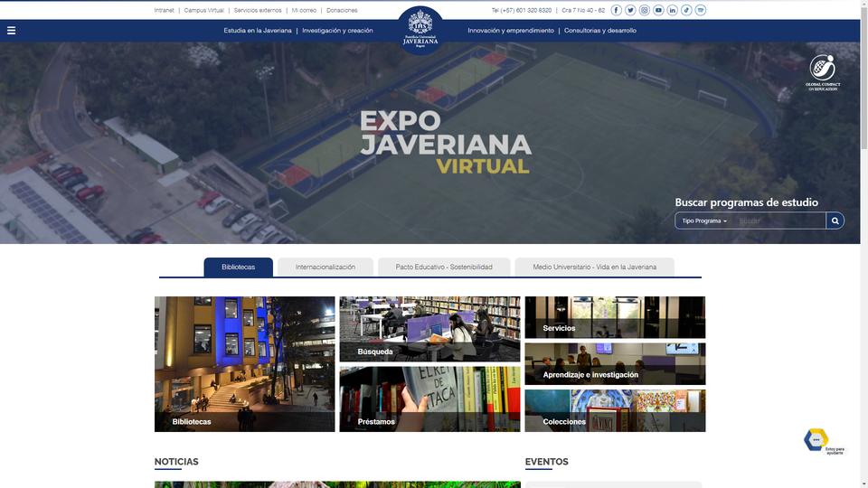Click the Servicios externos link

tap(258, 10)
